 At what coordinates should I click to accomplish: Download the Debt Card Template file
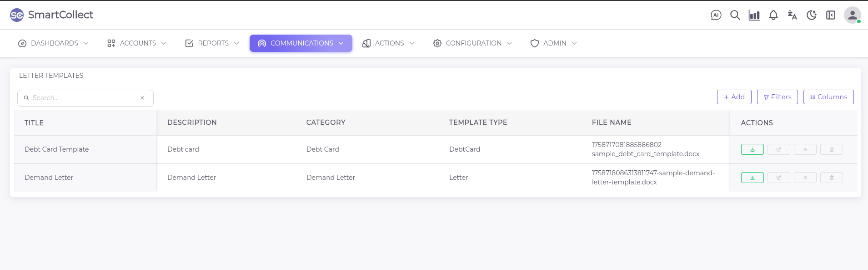tap(752, 149)
